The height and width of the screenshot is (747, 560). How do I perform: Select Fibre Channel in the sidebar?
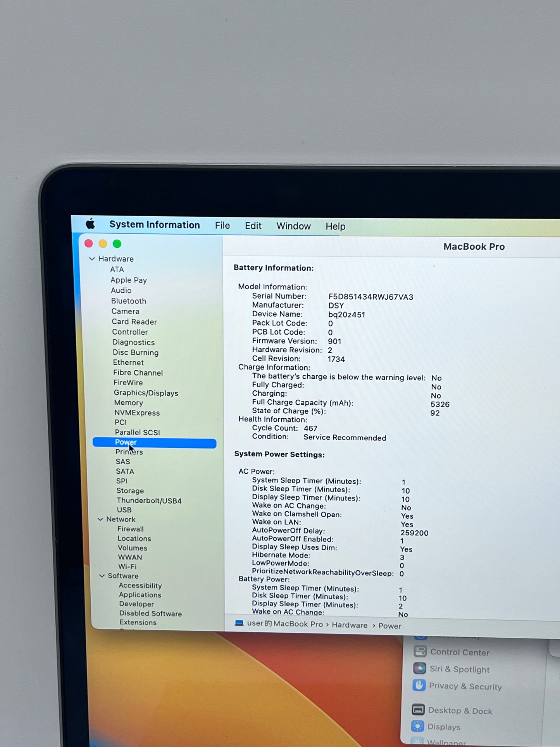138,373
